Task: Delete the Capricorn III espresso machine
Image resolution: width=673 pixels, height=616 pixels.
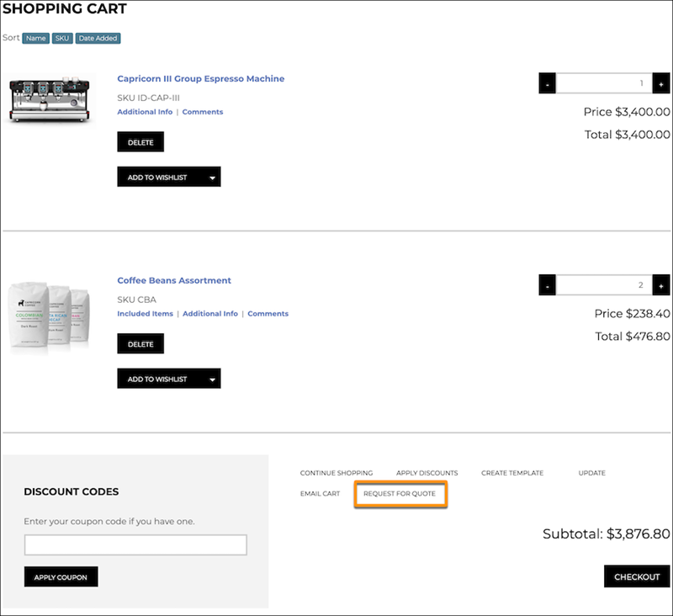Action: [x=140, y=142]
